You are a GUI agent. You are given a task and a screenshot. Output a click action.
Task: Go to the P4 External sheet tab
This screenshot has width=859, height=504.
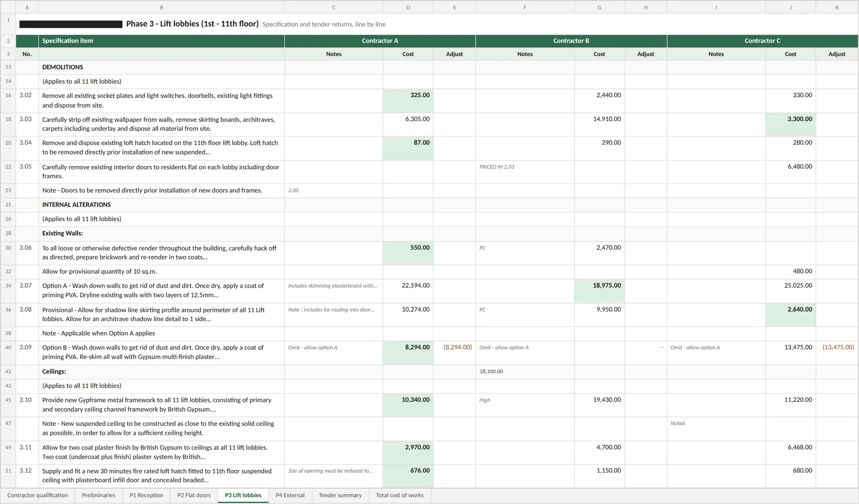[x=290, y=495]
